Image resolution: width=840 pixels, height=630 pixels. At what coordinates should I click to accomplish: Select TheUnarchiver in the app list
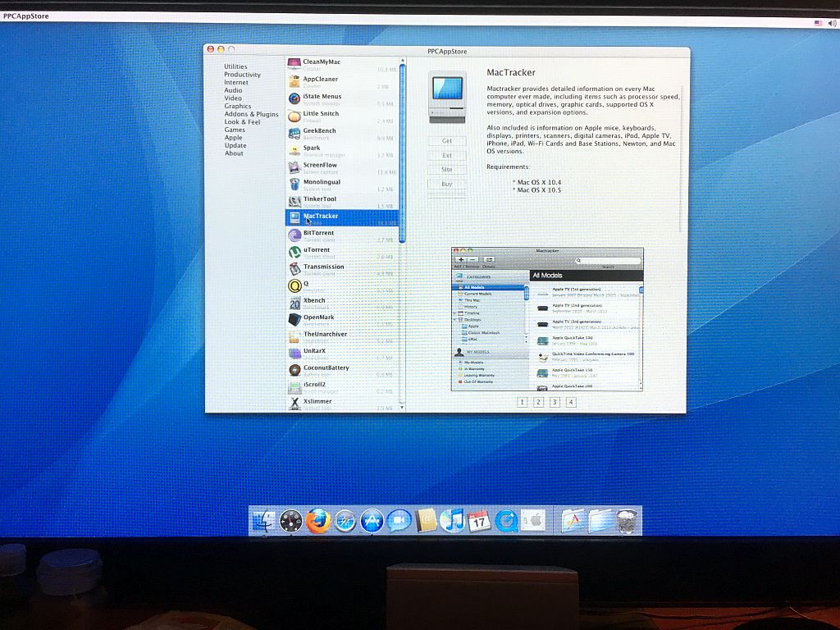342,336
